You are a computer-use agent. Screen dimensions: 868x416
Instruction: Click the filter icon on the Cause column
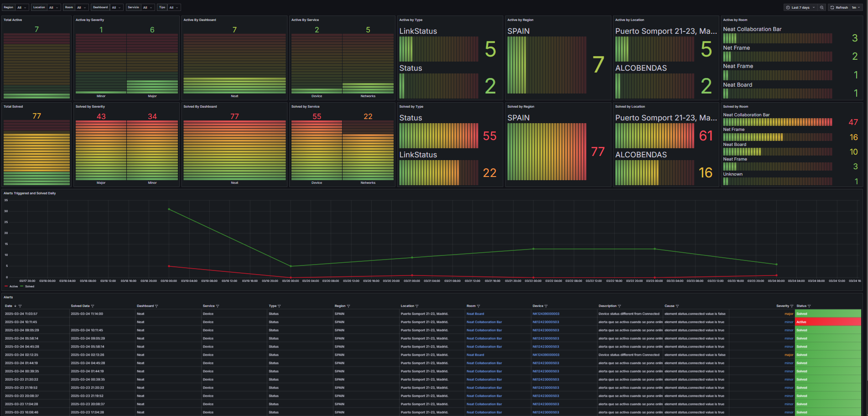tap(677, 306)
